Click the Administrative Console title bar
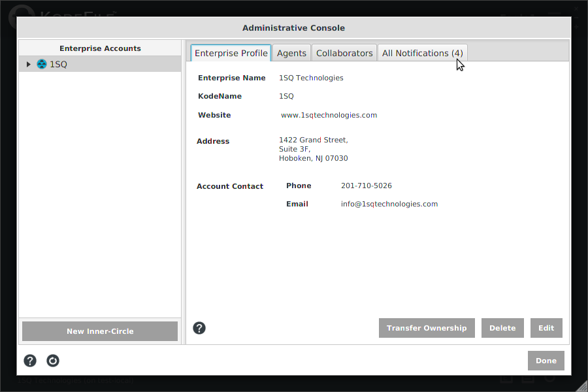Viewport: 588px width, 392px height. (x=293, y=27)
